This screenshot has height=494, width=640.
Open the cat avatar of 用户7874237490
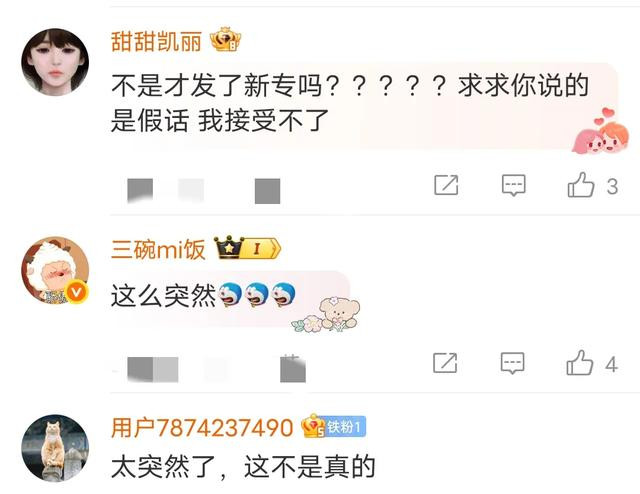pos(55,448)
